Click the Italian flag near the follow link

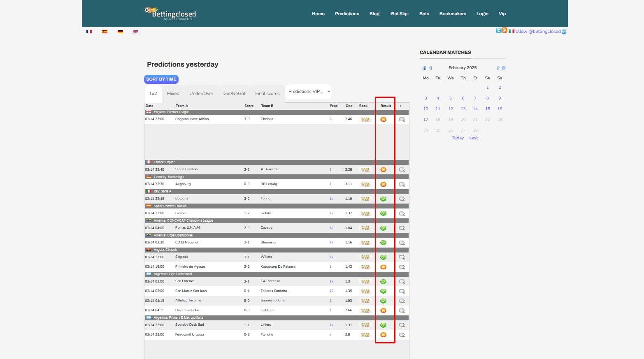511,31
